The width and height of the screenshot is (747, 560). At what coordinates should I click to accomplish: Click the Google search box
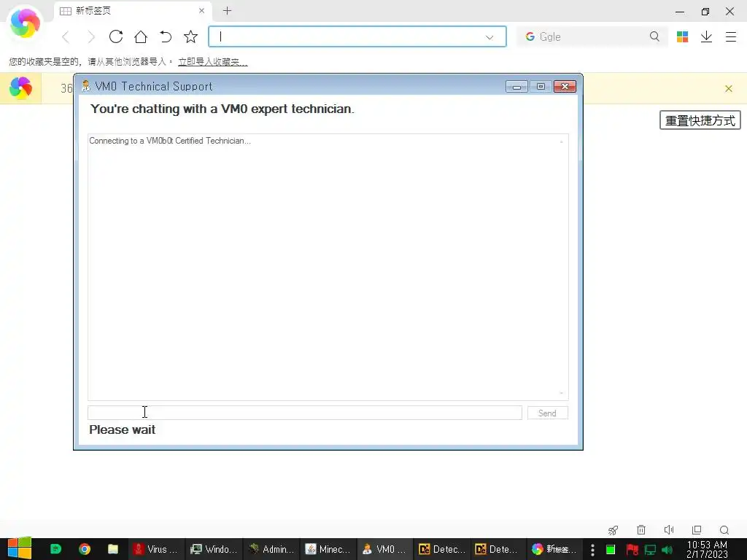592,36
